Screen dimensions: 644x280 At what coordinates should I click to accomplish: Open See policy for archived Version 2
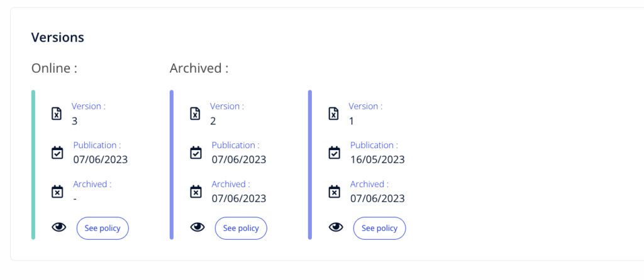pyautogui.click(x=241, y=228)
